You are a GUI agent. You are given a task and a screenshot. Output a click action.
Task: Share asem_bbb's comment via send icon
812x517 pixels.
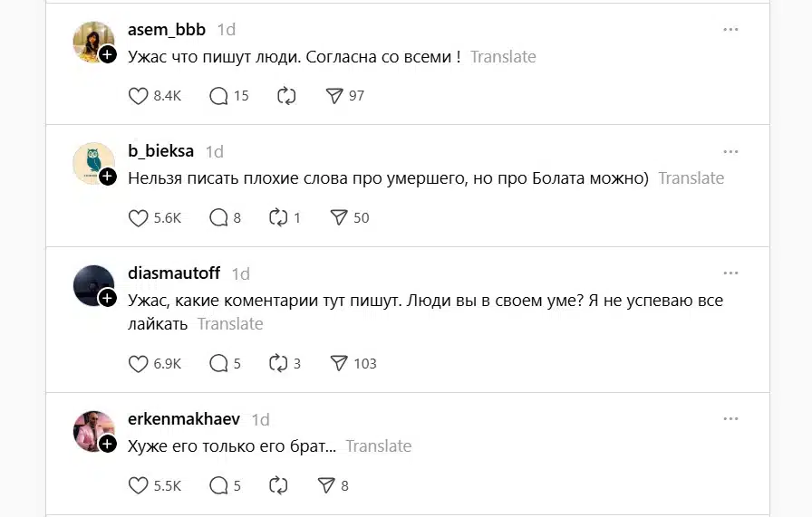334,96
